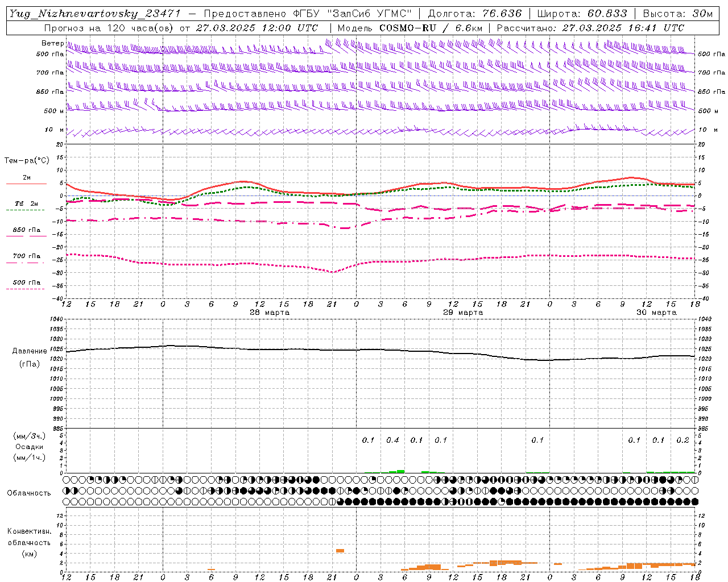Click the red line sample under 2м legend

coord(26,184)
